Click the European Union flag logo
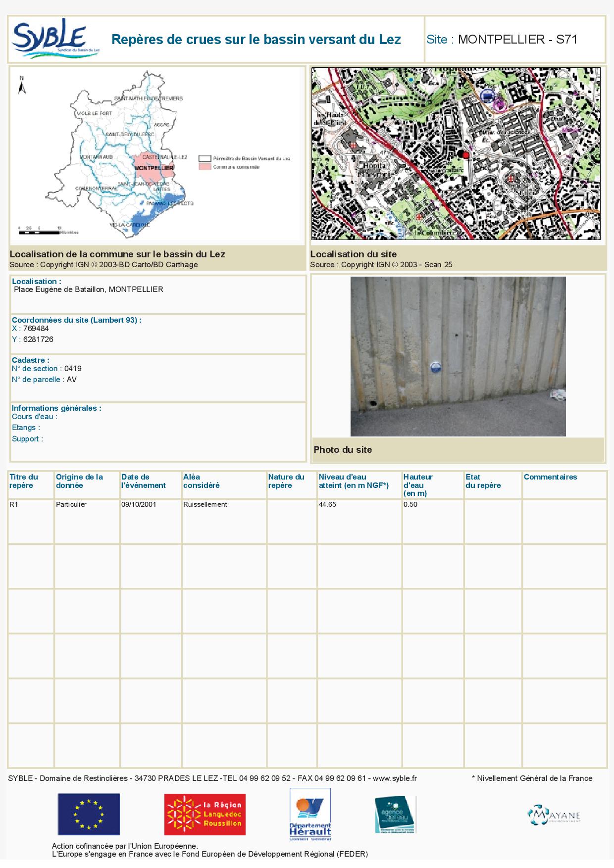The height and width of the screenshot is (868, 614). pos(89,814)
